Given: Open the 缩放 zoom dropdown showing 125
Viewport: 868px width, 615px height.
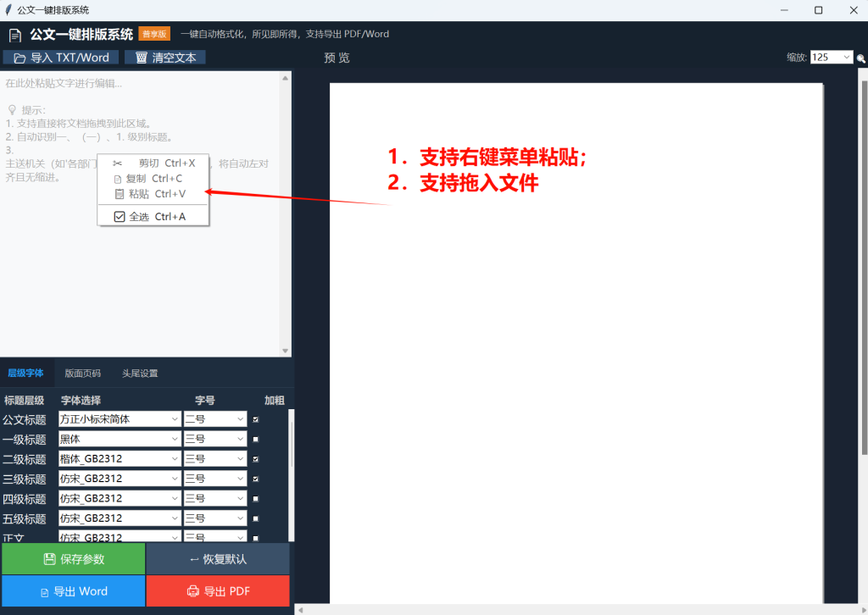Looking at the screenshot, I should coord(832,57).
